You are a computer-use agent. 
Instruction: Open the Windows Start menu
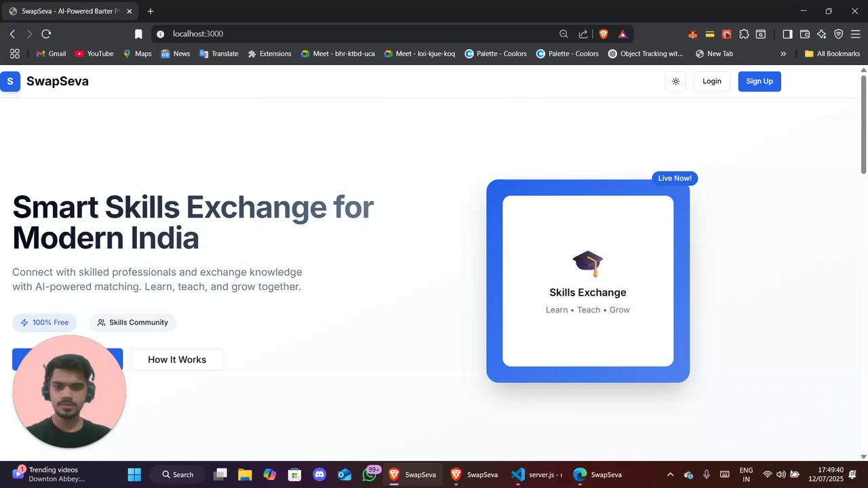[x=134, y=474]
